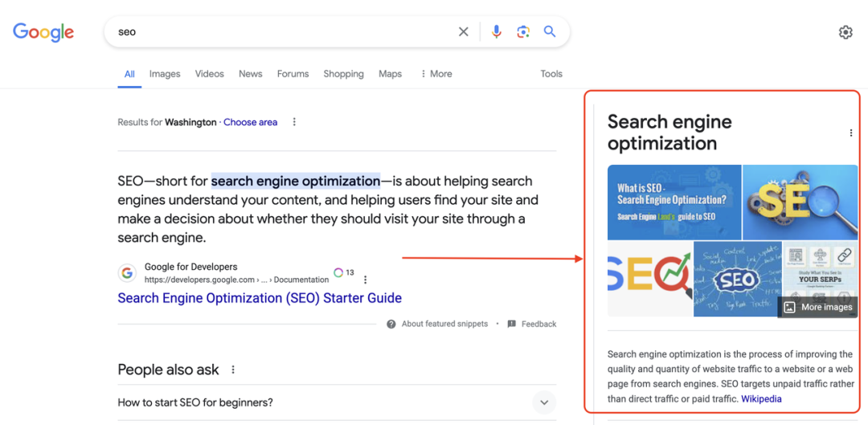The height and width of the screenshot is (425, 868).
Task: Go to the Shopping tab
Action: pyautogui.click(x=344, y=74)
